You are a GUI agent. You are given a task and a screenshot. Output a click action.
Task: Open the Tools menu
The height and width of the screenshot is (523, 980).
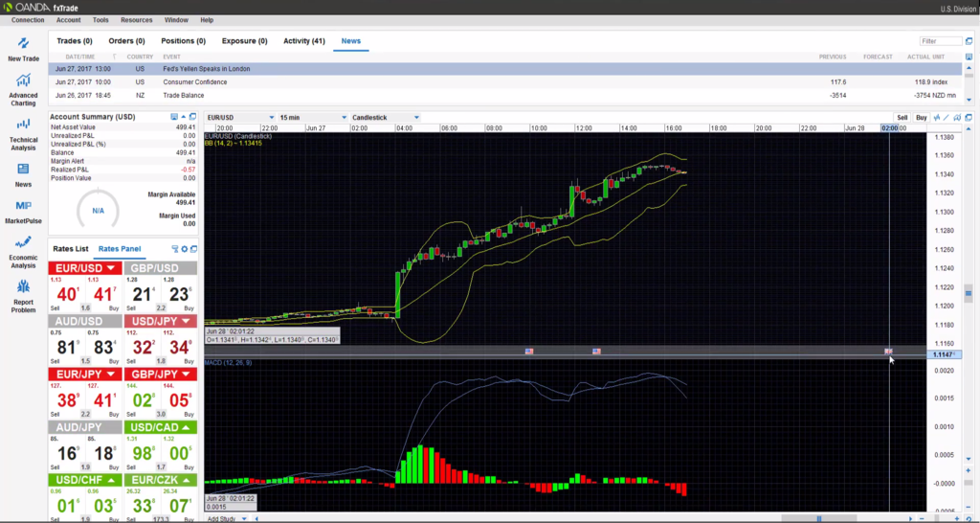(x=100, y=19)
